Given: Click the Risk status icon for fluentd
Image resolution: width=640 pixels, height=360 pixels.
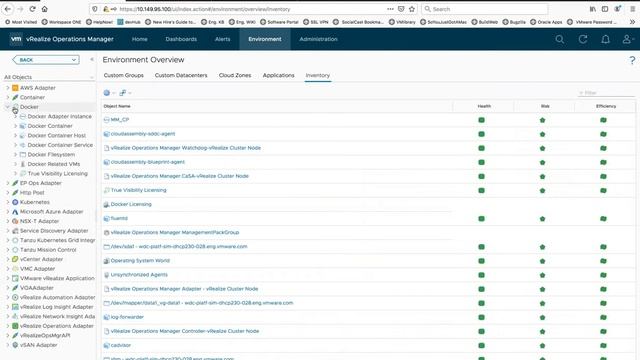Looking at the screenshot, I should tap(542, 219).
